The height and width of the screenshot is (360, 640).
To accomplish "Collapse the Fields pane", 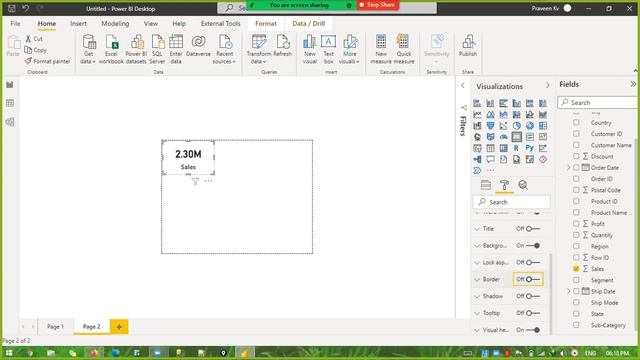I will click(633, 84).
